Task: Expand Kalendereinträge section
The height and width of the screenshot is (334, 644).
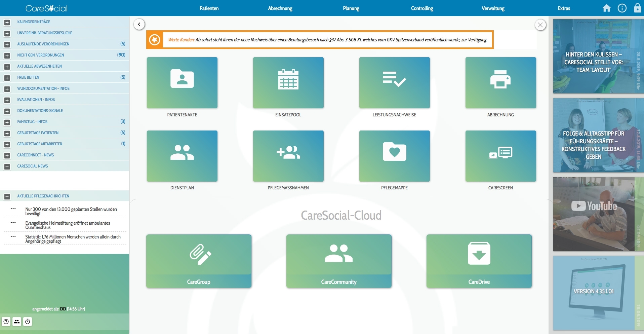Action: point(7,23)
